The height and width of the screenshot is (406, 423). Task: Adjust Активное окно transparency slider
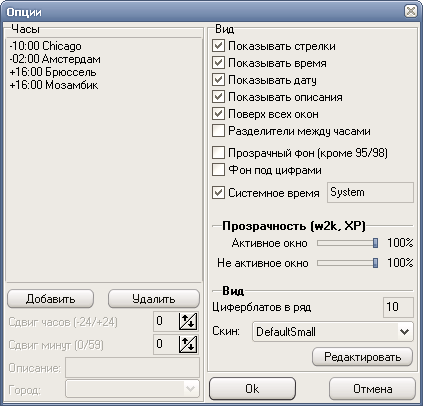(x=375, y=243)
